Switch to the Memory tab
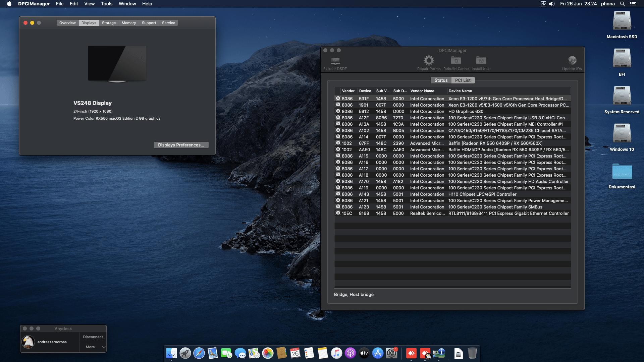Viewport: 644px width, 362px height. coord(129,23)
